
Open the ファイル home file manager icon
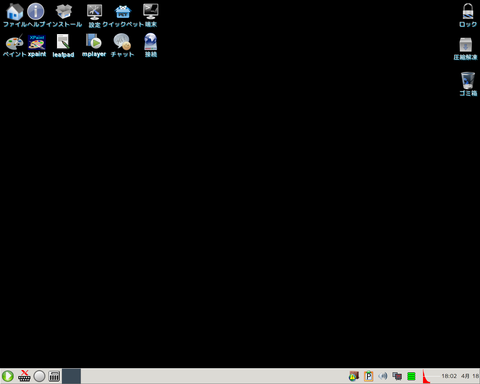pos(14,12)
